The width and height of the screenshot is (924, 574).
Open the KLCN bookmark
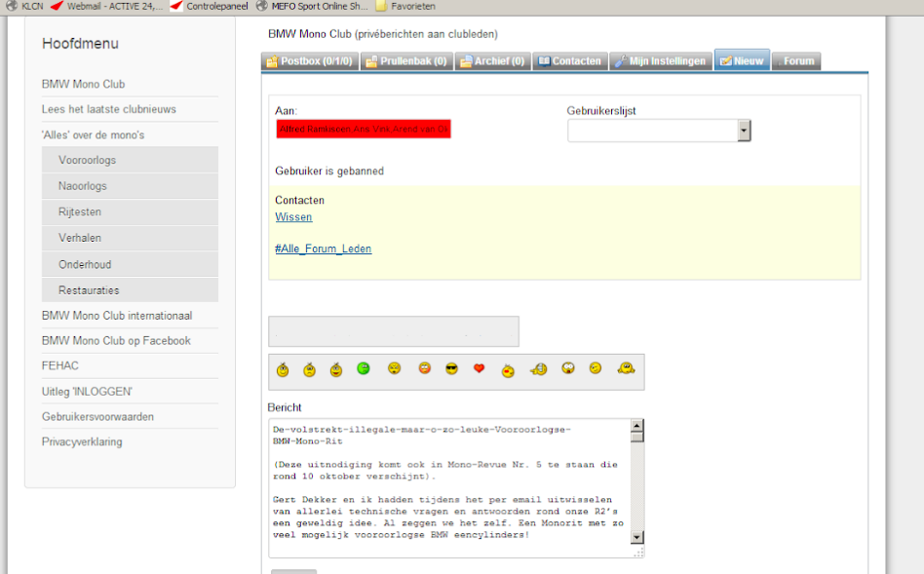tap(25, 6)
